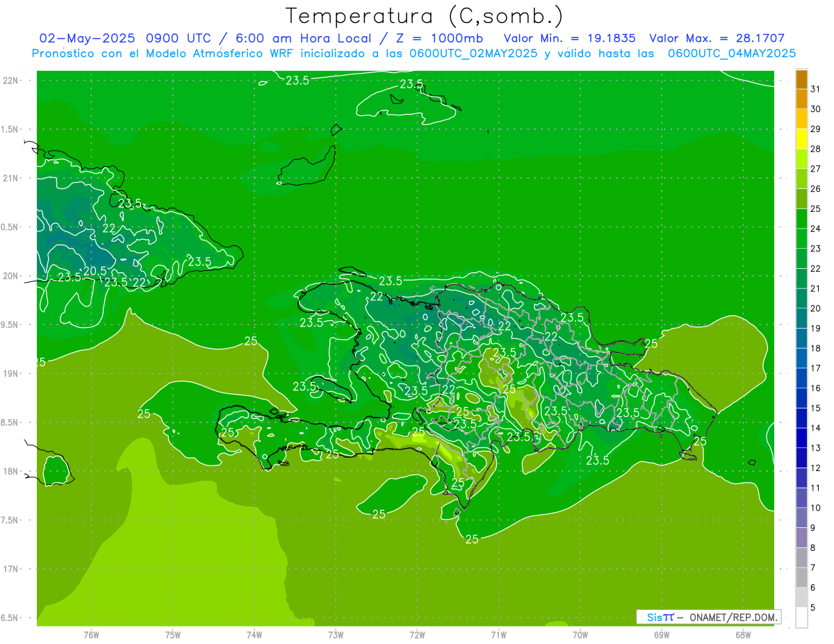Click the '20N' latitude axis label
The width and height of the screenshot is (834, 644).
10,276
